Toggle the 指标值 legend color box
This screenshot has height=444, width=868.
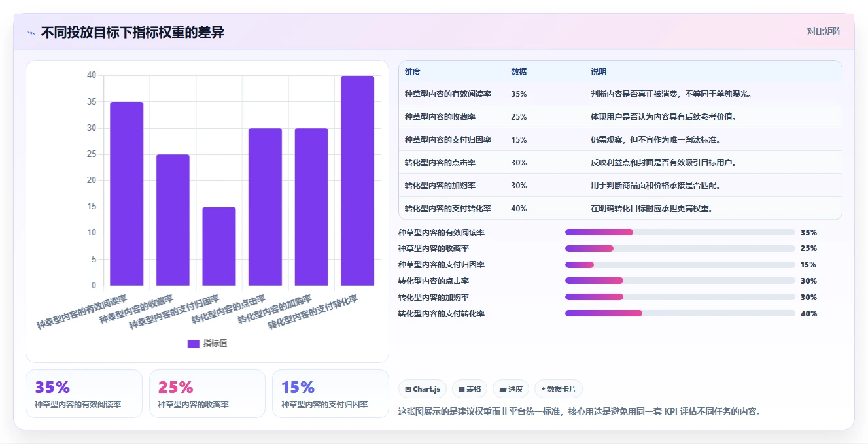tap(193, 343)
